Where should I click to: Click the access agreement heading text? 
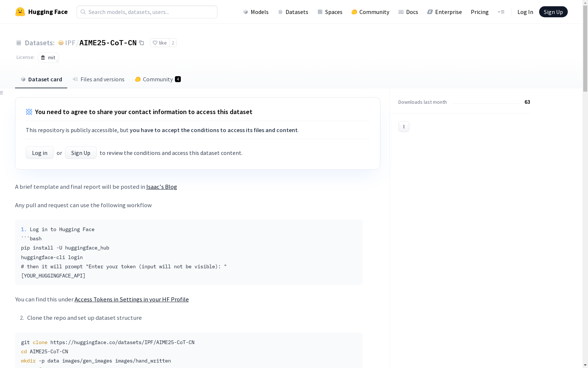[144, 112]
